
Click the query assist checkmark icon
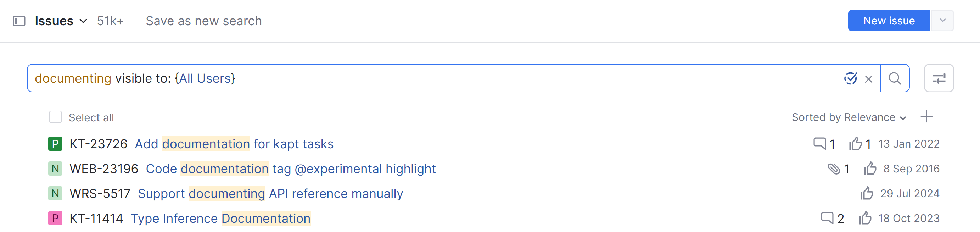coord(850,78)
